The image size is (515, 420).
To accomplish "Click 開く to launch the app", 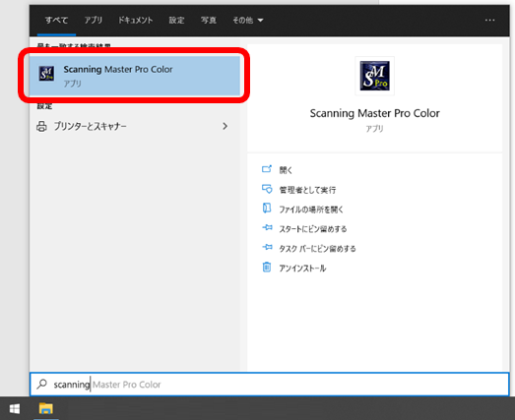I will 286,170.
